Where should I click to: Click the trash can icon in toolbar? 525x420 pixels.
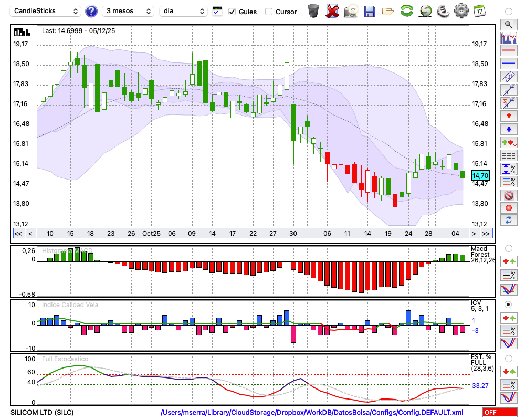pos(313,10)
